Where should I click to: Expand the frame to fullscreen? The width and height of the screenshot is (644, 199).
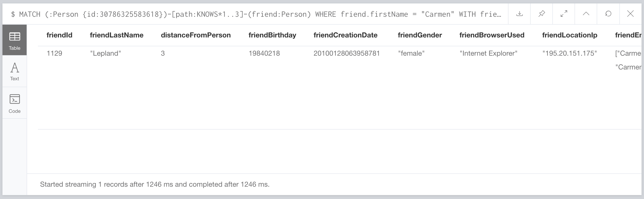click(x=564, y=14)
